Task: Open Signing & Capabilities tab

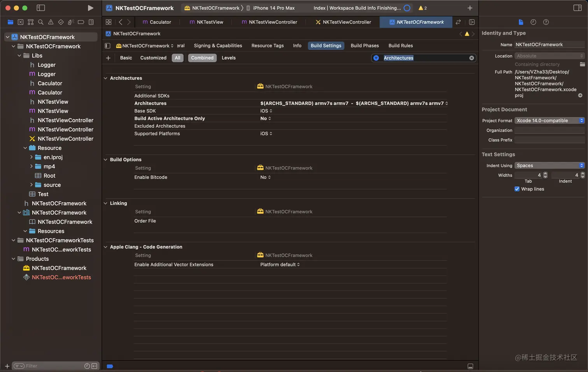Action: (x=218, y=46)
